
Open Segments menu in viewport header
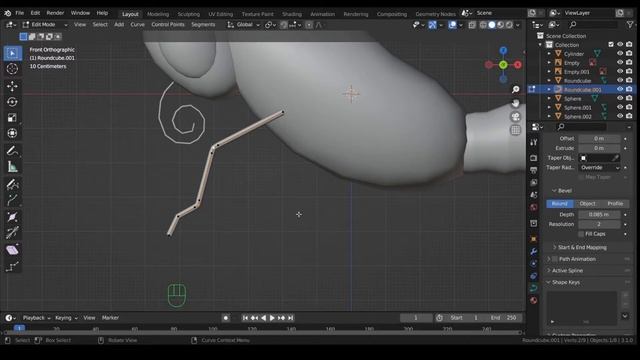pyautogui.click(x=203, y=24)
